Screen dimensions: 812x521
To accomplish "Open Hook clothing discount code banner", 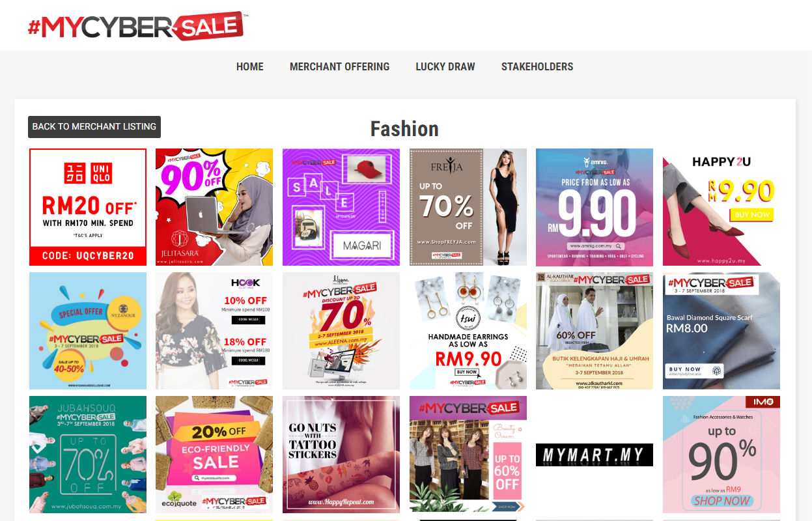I will point(214,331).
